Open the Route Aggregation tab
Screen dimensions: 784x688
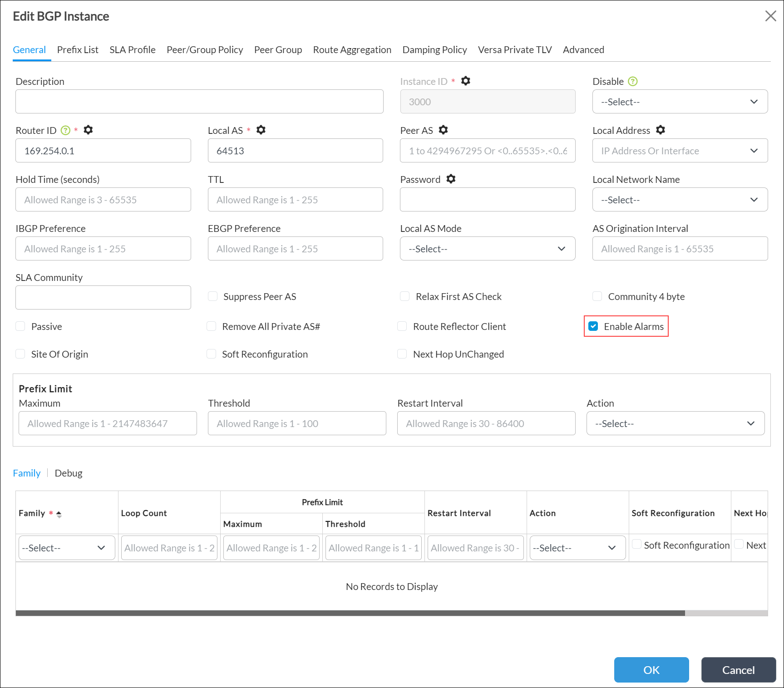(352, 50)
